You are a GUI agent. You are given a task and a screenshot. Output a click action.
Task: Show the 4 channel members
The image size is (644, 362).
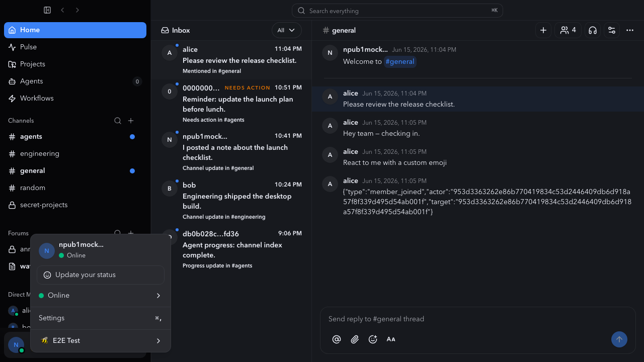point(568,30)
